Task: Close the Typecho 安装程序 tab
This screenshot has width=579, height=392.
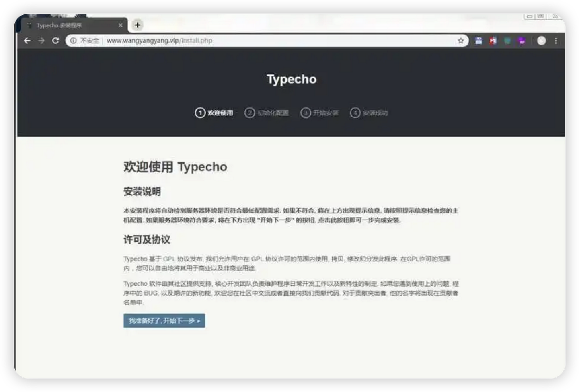Action: (120, 25)
